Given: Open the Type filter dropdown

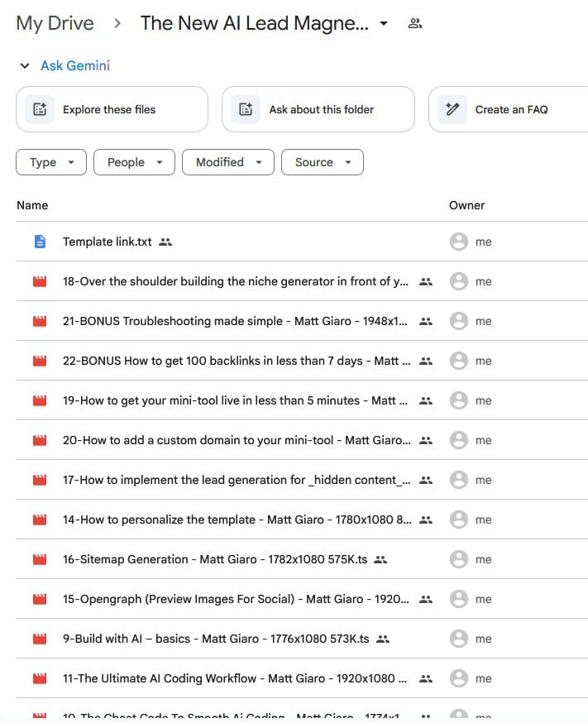Looking at the screenshot, I should pyautogui.click(x=50, y=162).
